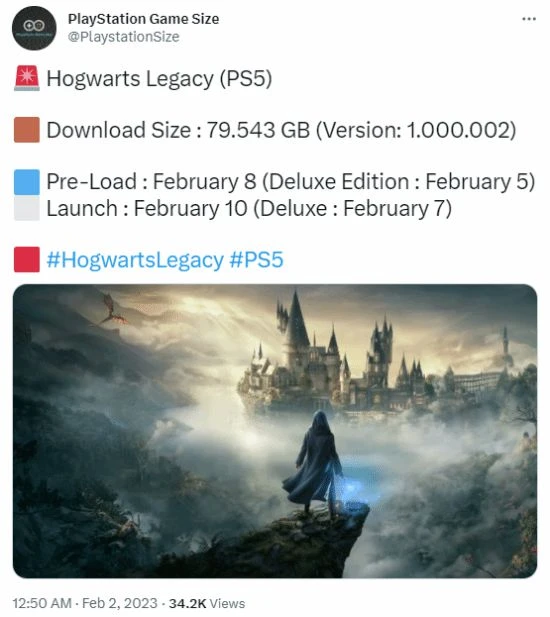Click the blue square beside Pre-Load
Viewport: 550px width, 617px height.
point(27,182)
